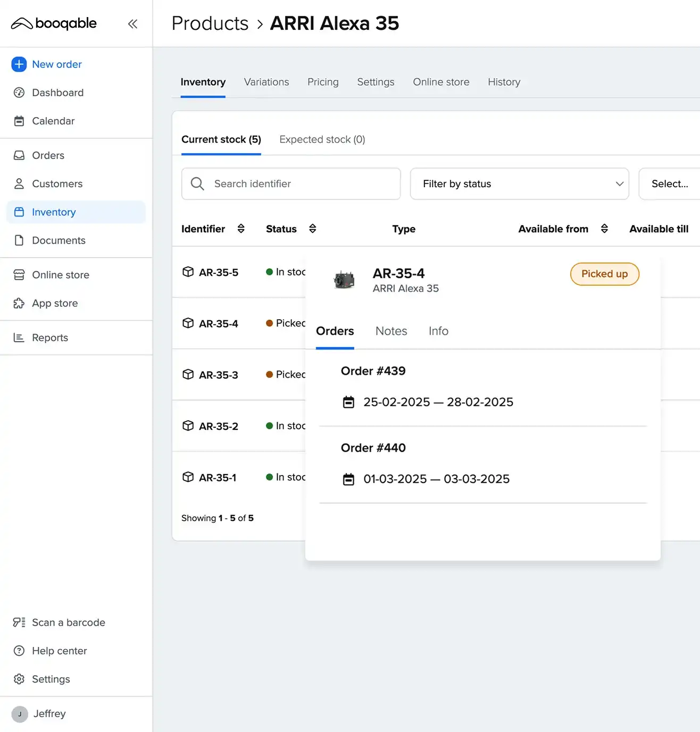The image size is (700, 732).
Task: Click Products breadcrumb link
Action: (210, 23)
